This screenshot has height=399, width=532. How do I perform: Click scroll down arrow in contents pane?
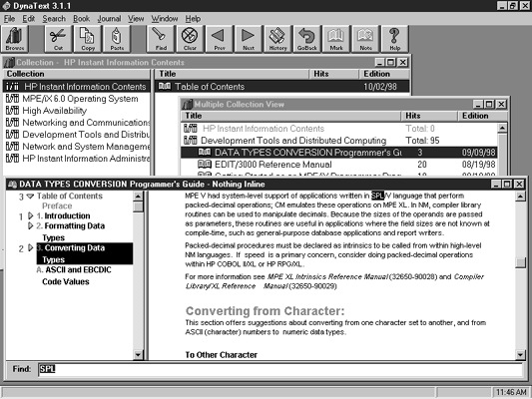(x=138, y=355)
